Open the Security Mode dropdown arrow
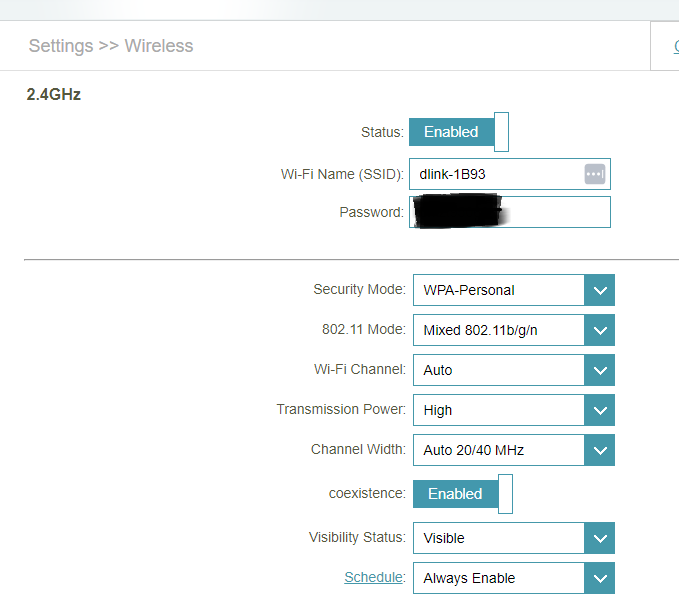The height and width of the screenshot is (611, 679). (599, 290)
